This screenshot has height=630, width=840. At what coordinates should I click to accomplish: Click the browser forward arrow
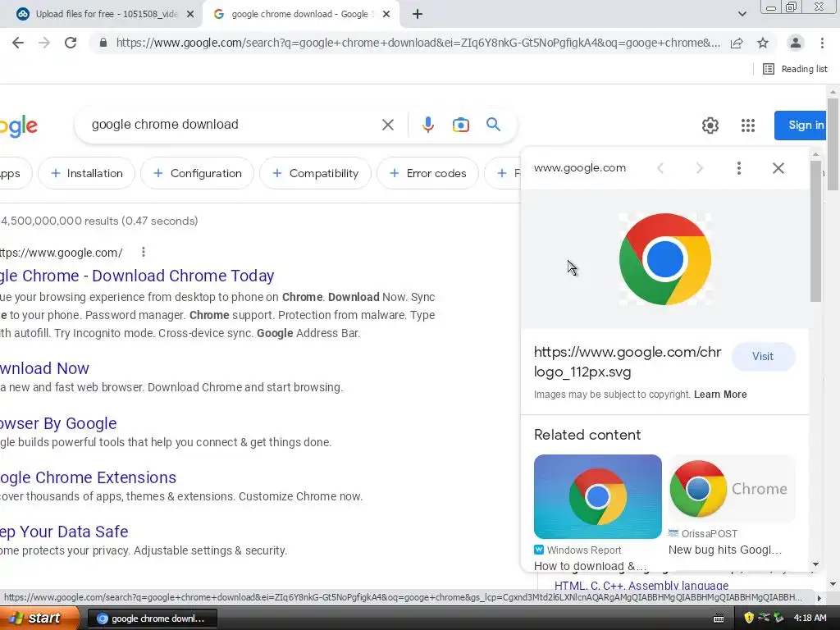pyautogui.click(x=44, y=43)
